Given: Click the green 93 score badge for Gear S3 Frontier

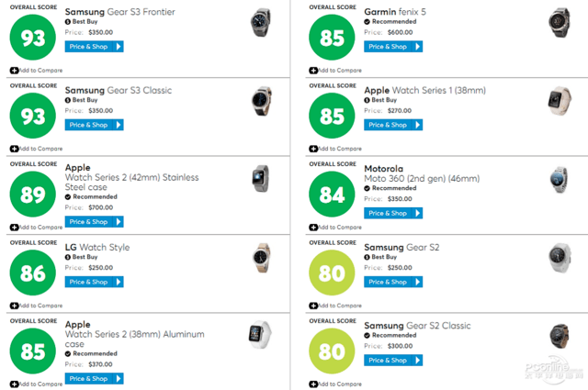Looking at the screenshot, I should click(34, 39).
